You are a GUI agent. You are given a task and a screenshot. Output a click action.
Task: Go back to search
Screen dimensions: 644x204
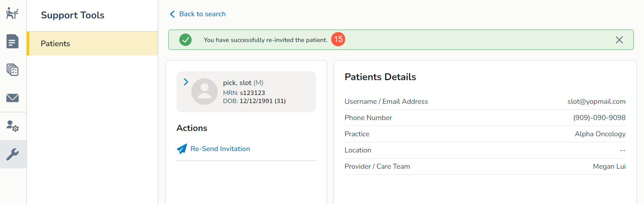[202, 14]
